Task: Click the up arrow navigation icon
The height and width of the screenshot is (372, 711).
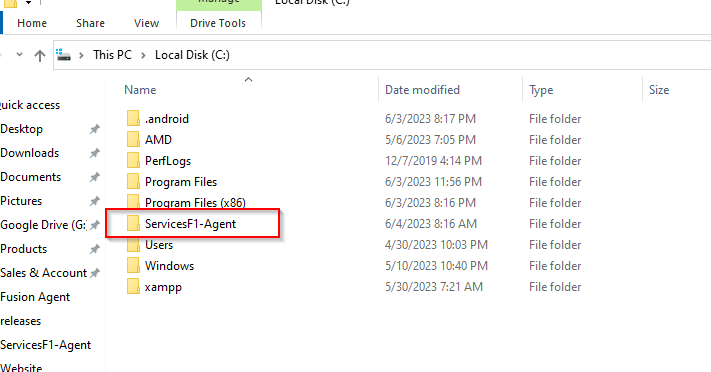Action: click(x=40, y=55)
